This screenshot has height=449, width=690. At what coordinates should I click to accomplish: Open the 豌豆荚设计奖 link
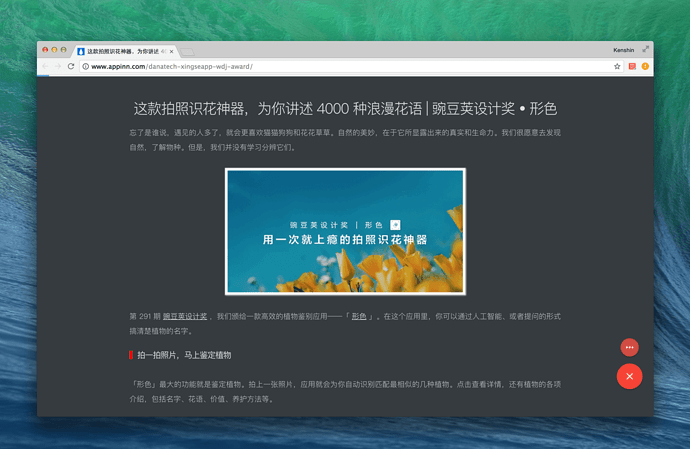pos(185,315)
